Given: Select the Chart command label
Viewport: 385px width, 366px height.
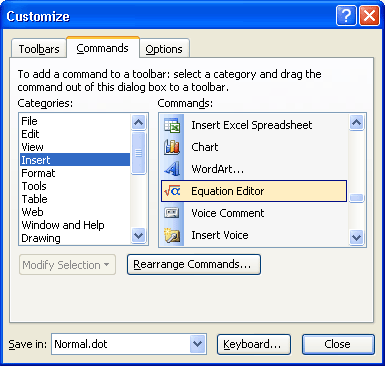Looking at the screenshot, I should (205, 147).
